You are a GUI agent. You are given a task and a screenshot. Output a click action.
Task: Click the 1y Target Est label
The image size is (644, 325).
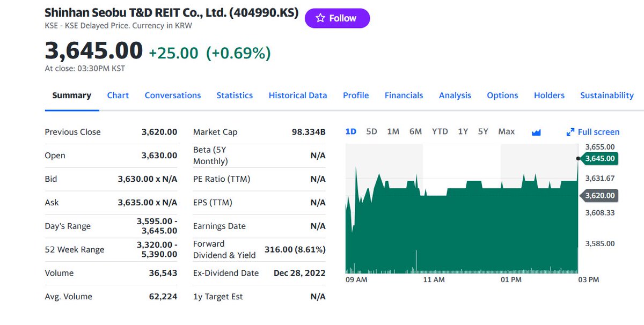click(218, 297)
